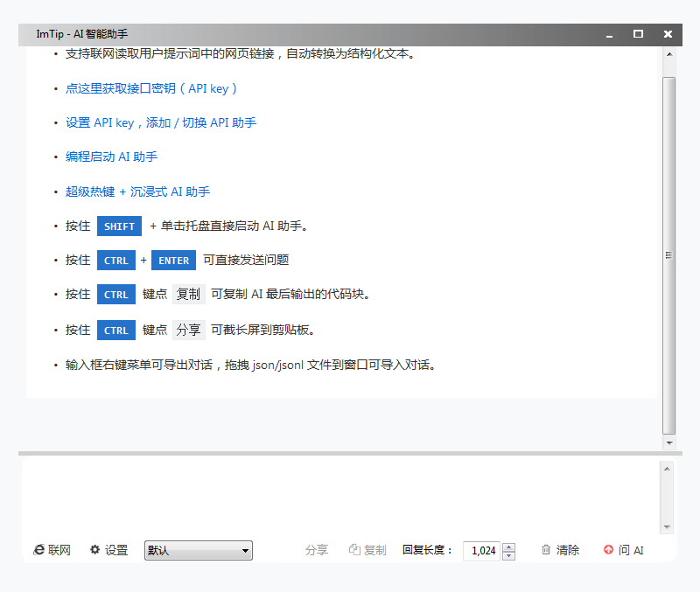Increase 回复长度 using the up stepper arrow
Screen dimensions: 700x592
pos(508,546)
